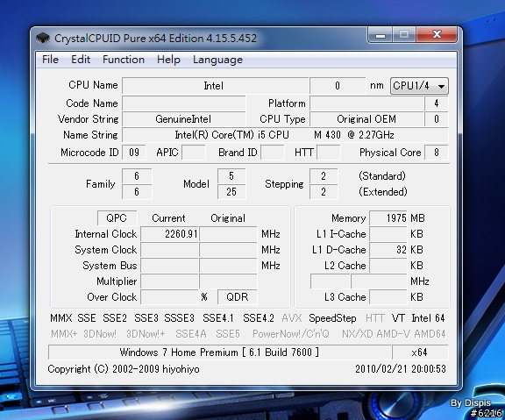505x420 pixels.
Task: Click the standard Model value 5
Action: coord(231,176)
